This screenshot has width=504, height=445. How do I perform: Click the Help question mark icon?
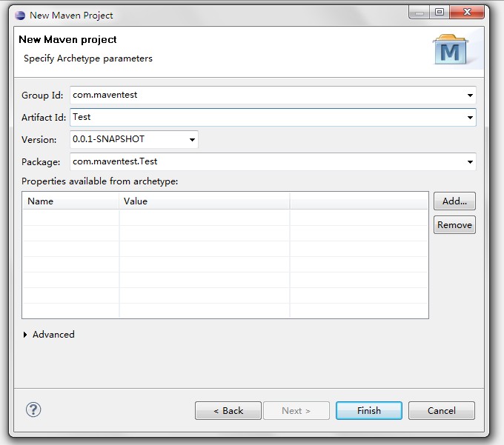[33, 409]
